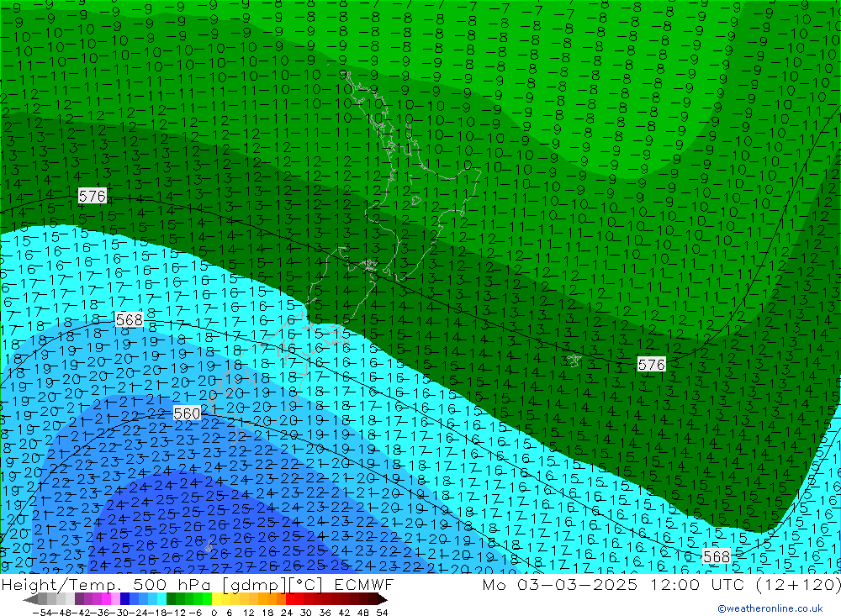
Task: Click the '54' label ending the color scale
Action: (x=382, y=613)
